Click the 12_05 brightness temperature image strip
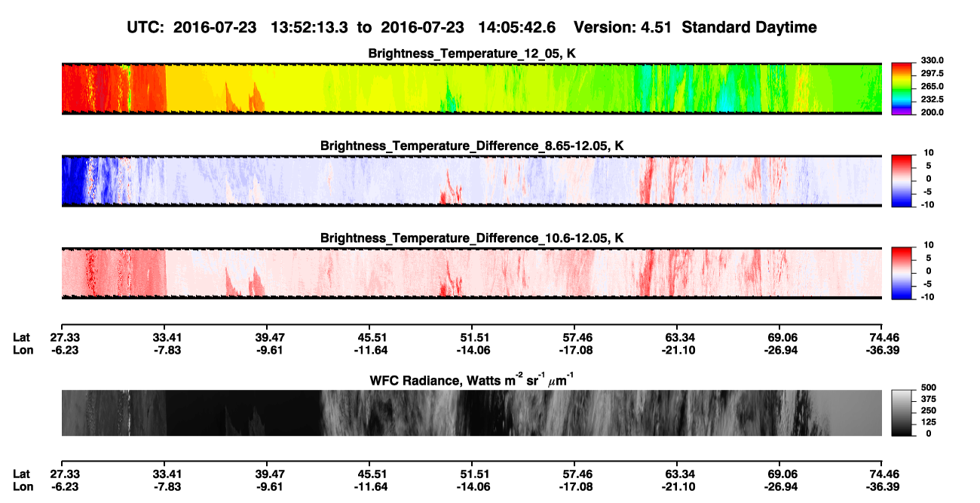This screenshot has height=503, width=980. (472, 88)
